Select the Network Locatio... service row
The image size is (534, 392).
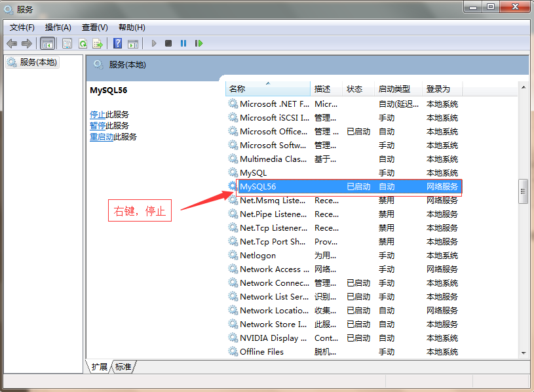click(x=343, y=311)
